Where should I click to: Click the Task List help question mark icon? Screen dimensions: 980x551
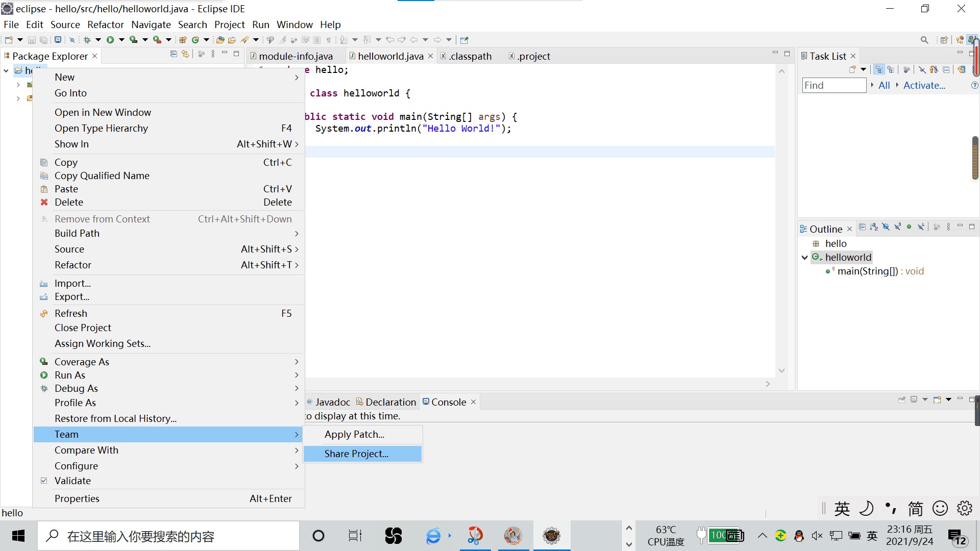(974, 86)
